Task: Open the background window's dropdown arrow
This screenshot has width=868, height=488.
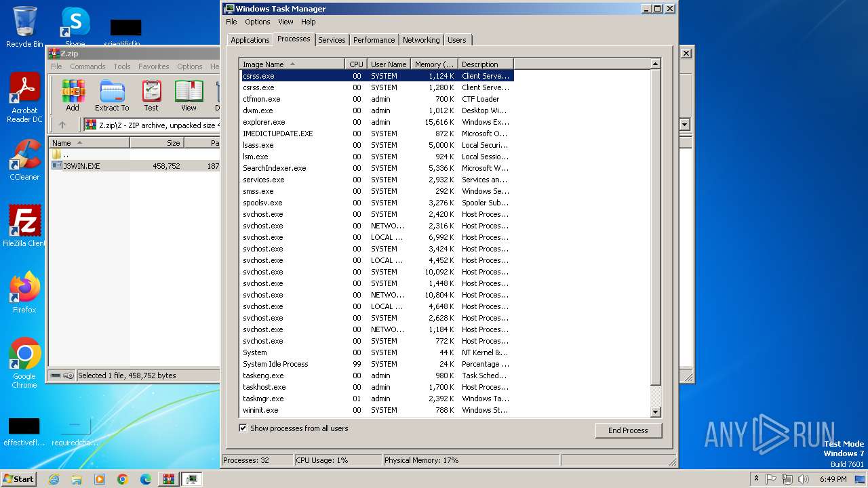Action: (x=684, y=125)
